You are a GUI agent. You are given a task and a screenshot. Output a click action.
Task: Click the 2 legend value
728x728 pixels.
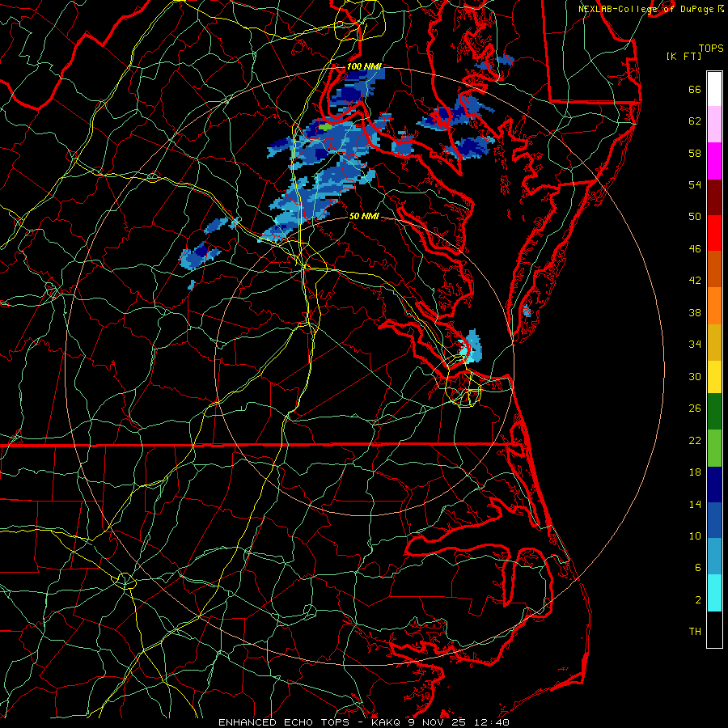[x=698, y=600]
